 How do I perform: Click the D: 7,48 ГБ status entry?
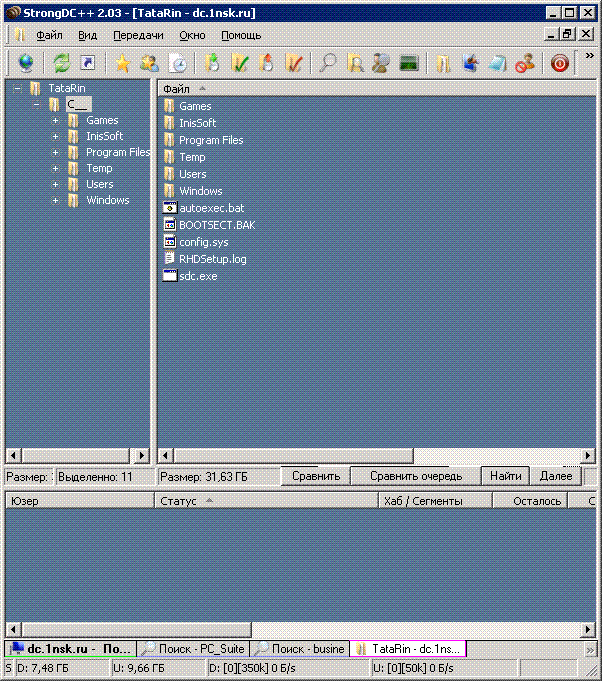62,668
